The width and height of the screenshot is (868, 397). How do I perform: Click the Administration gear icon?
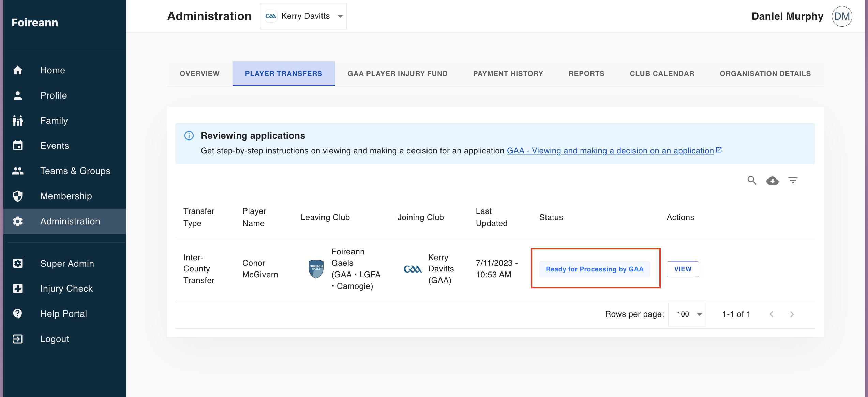(x=18, y=221)
